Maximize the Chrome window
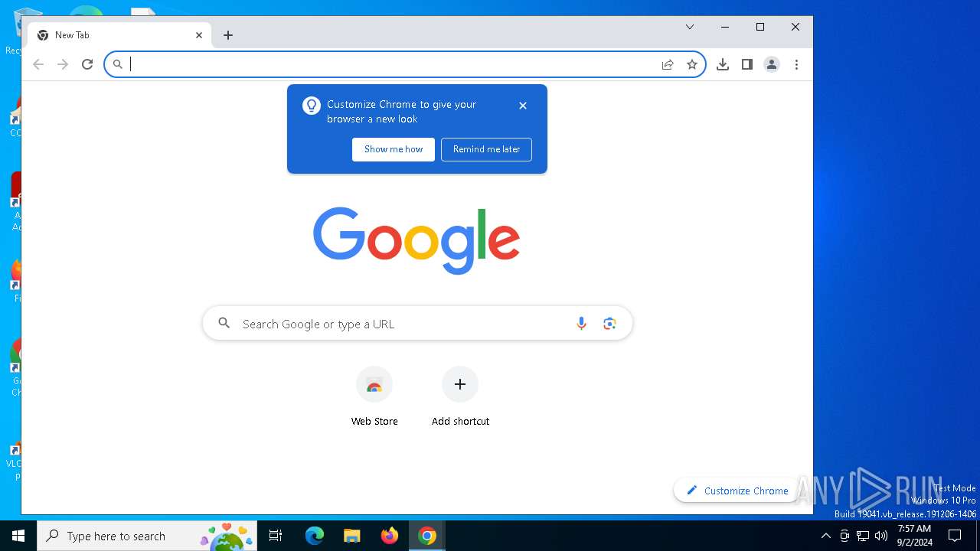Image resolution: width=980 pixels, height=551 pixels. (760, 27)
